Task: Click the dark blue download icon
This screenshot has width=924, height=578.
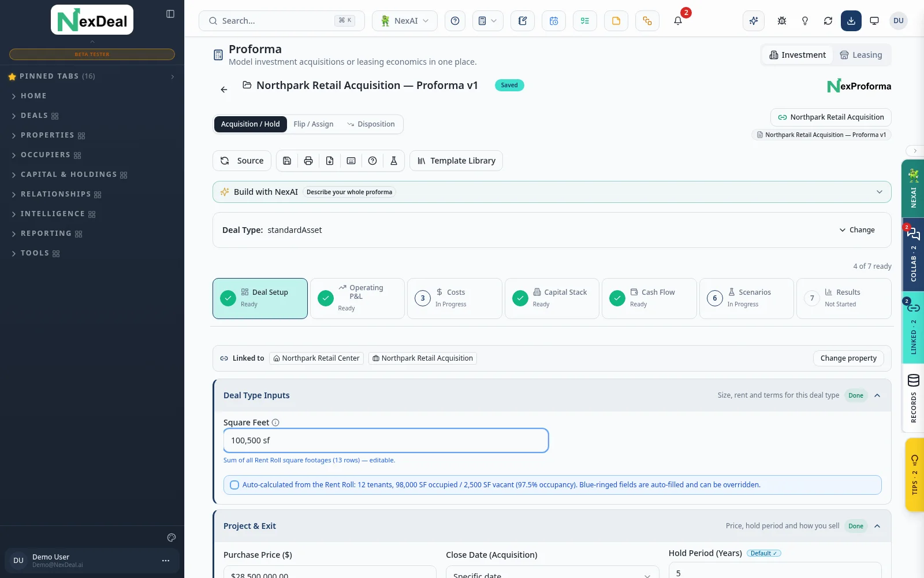Action: coord(851,21)
